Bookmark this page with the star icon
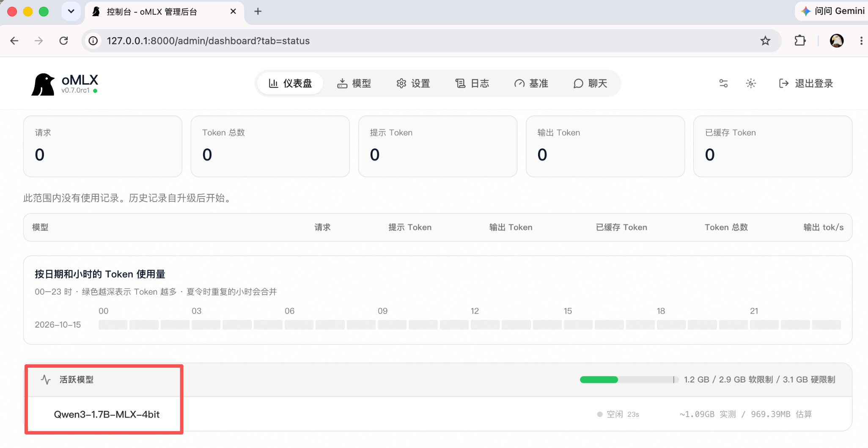Screen dimensions: 868x448 (x=765, y=41)
